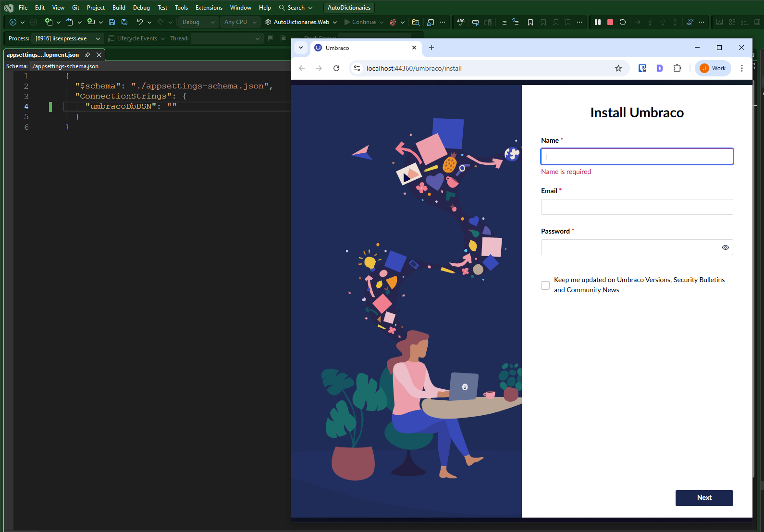The image size is (764, 532).
Task: Click into the Email input field
Action: click(x=637, y=207)
